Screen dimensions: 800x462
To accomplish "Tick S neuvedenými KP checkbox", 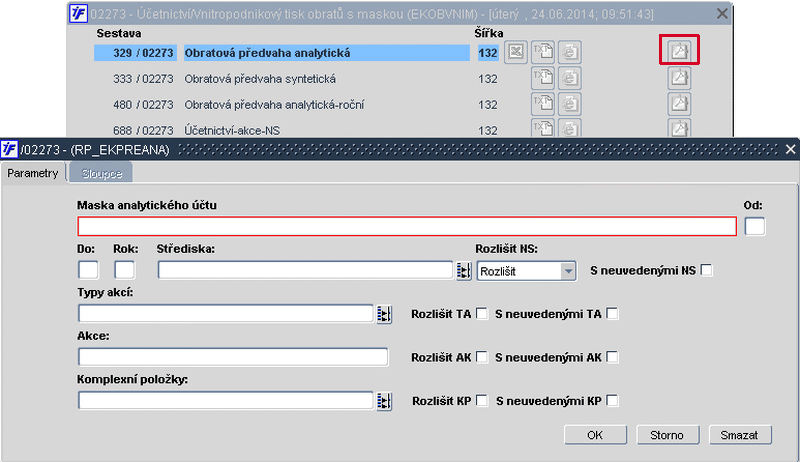I will click(612, 400).
